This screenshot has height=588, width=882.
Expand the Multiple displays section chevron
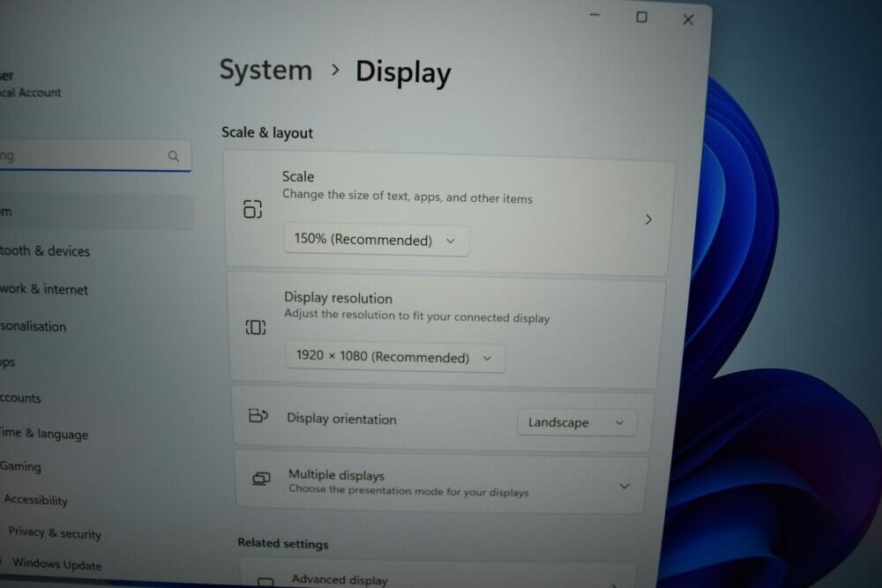(624, 486)
